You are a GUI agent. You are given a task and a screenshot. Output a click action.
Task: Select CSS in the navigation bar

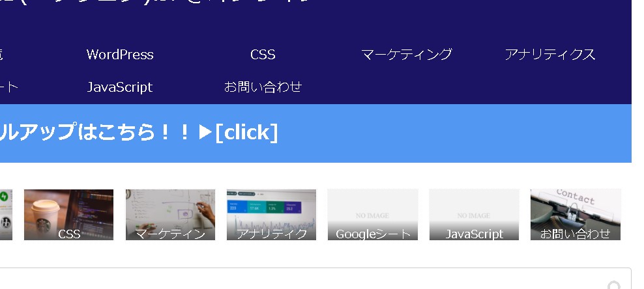tap(263, 55)
